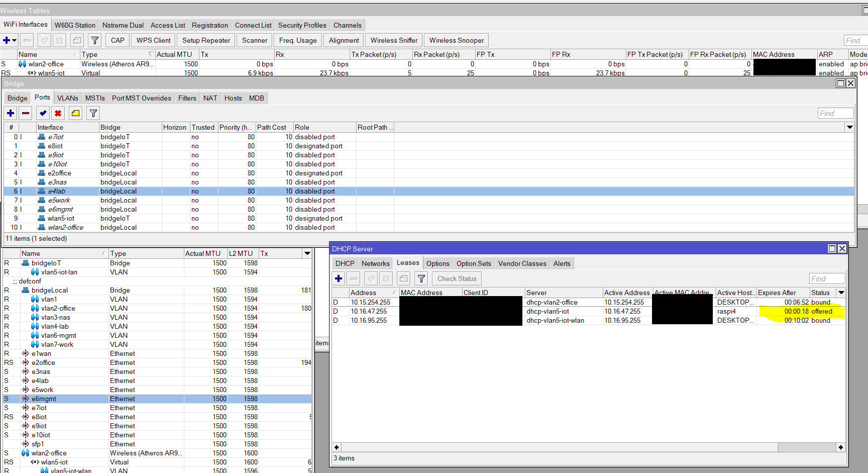The image size is (868, 473).
Task: Open Freq. Usage tool
Action: tap(298, 40)
